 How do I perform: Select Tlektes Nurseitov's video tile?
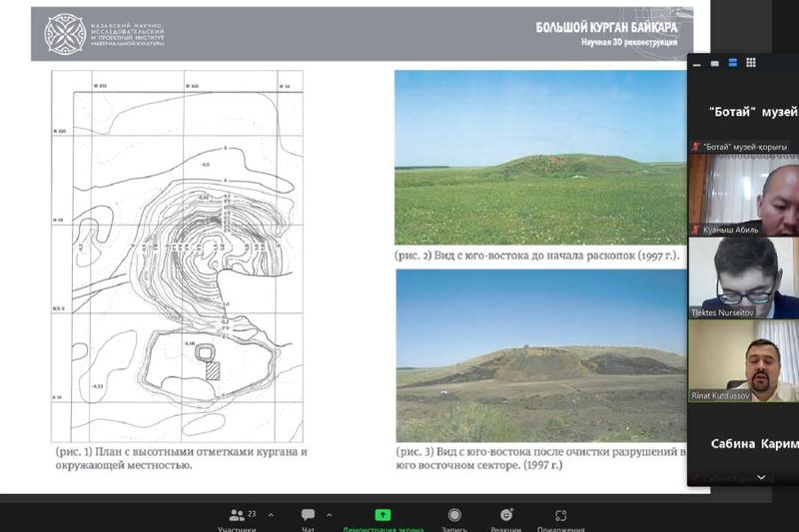[743, 277]
